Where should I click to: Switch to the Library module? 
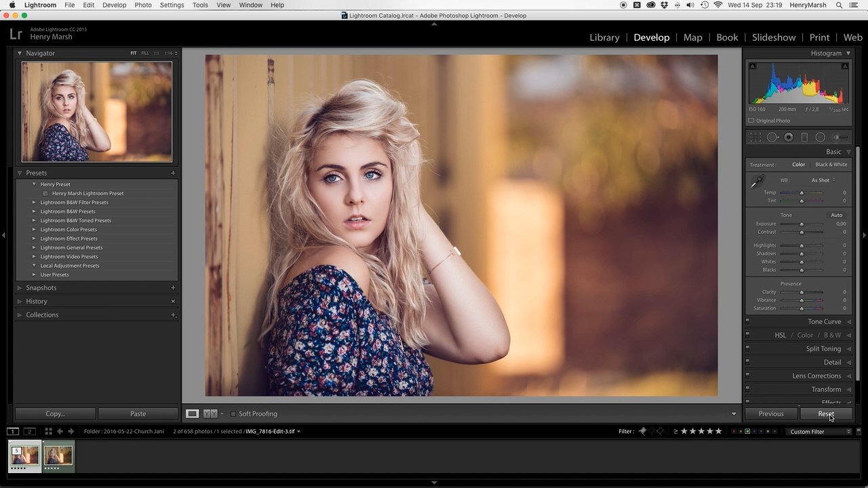pyautogui.click(x=604, y=37)
